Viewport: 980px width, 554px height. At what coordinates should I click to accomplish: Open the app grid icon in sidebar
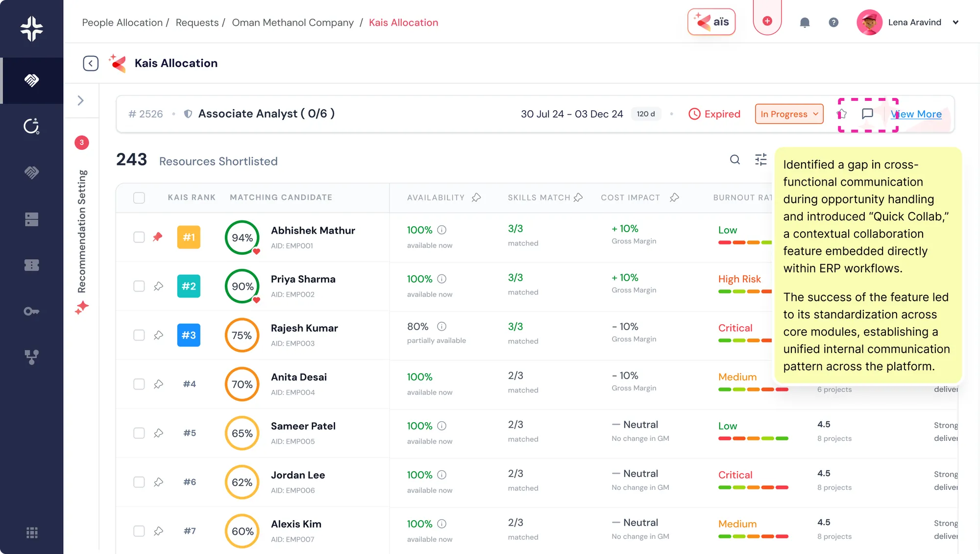(x=32, y=533)
